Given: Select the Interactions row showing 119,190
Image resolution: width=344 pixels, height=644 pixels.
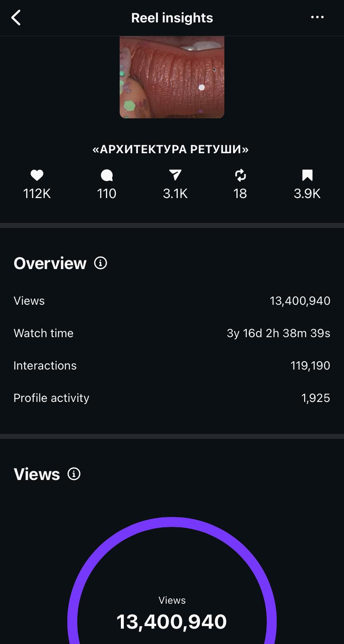Looking at the screenshot, I should [172, 365].
